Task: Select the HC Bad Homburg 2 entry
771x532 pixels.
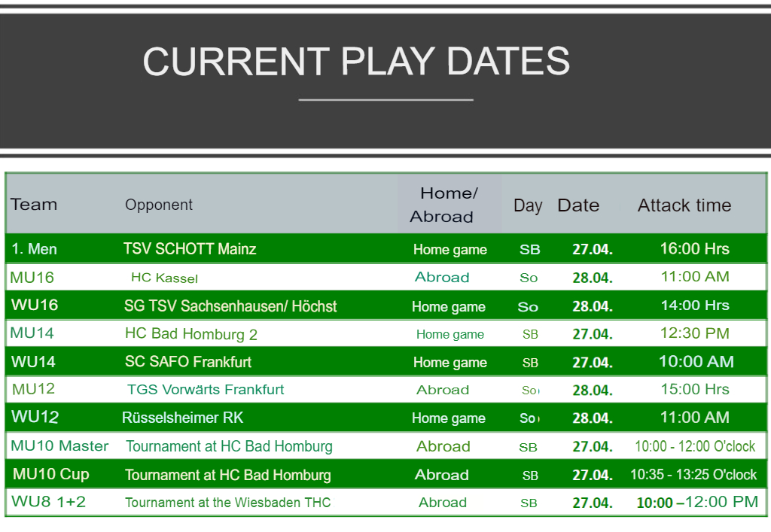Action: 191,334
